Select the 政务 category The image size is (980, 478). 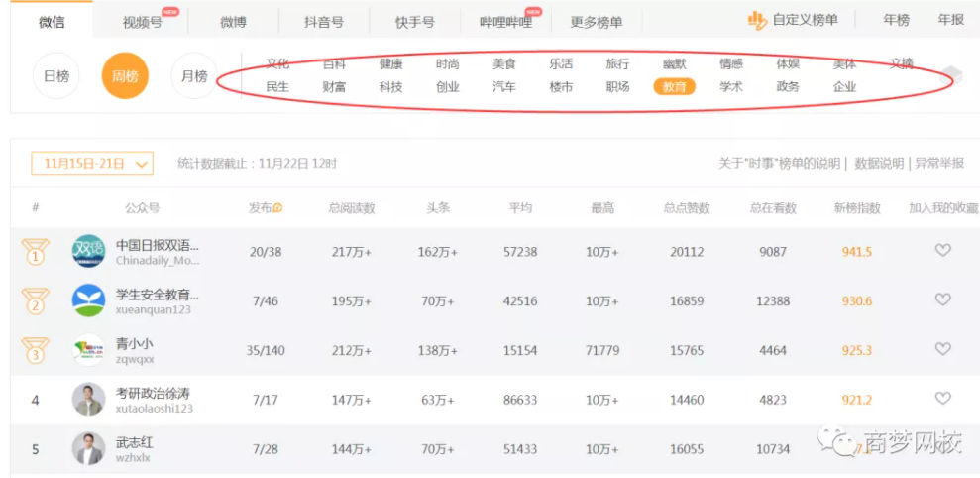pyautogui.click(x=788, y=87)
